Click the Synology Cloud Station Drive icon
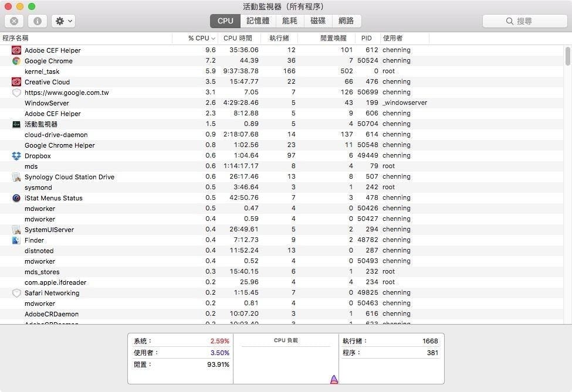The width and height of the screenshot is (572, 392). pos(16,177)
